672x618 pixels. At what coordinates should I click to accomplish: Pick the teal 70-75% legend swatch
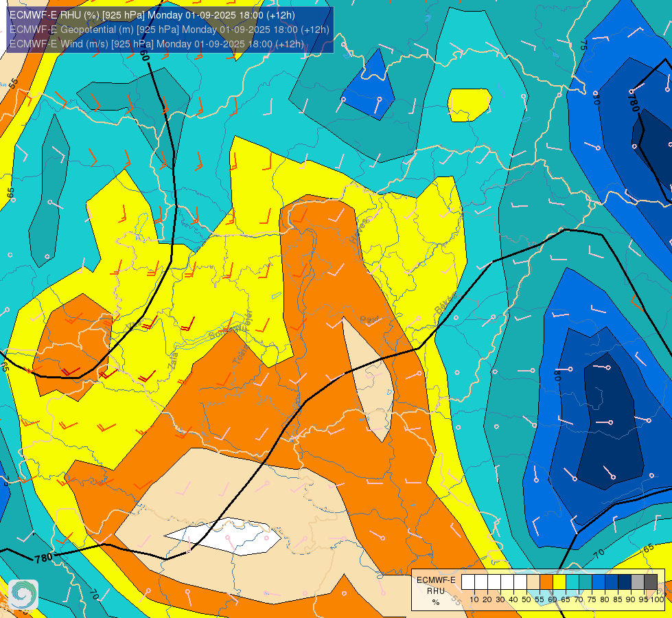(586, 582)
